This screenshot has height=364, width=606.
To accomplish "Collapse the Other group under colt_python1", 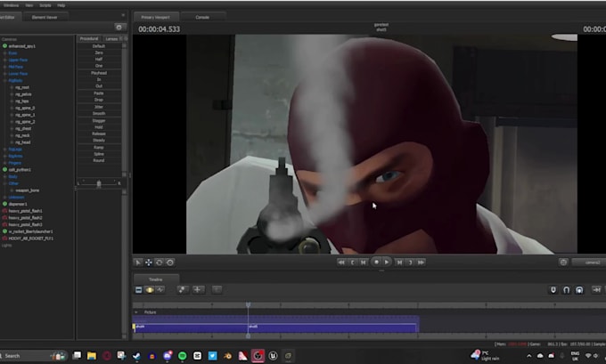I will [4, 183].
